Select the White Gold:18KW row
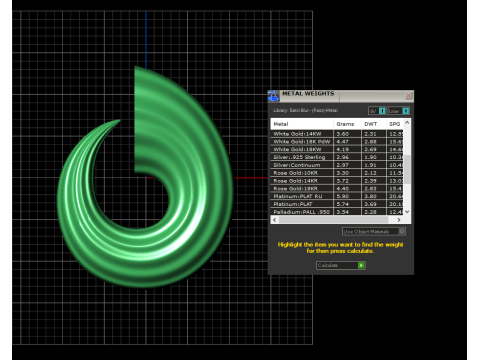 [337, 149]
